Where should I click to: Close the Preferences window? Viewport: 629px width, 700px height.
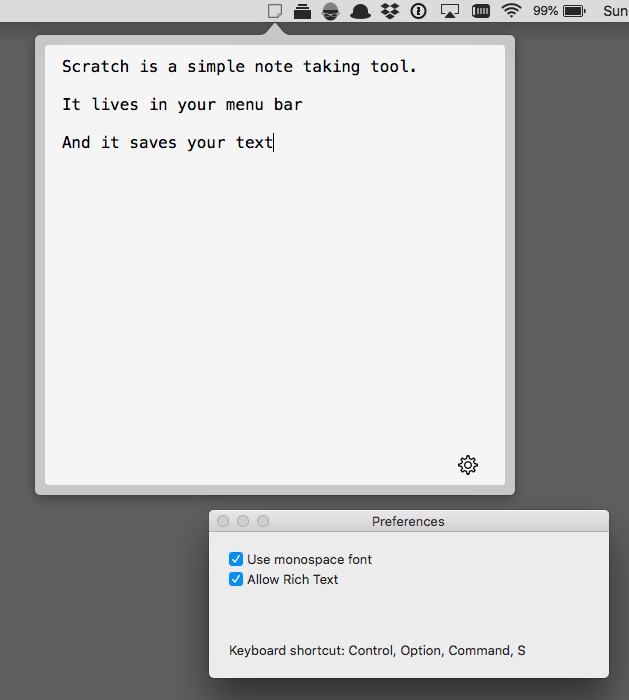[223, 521]
